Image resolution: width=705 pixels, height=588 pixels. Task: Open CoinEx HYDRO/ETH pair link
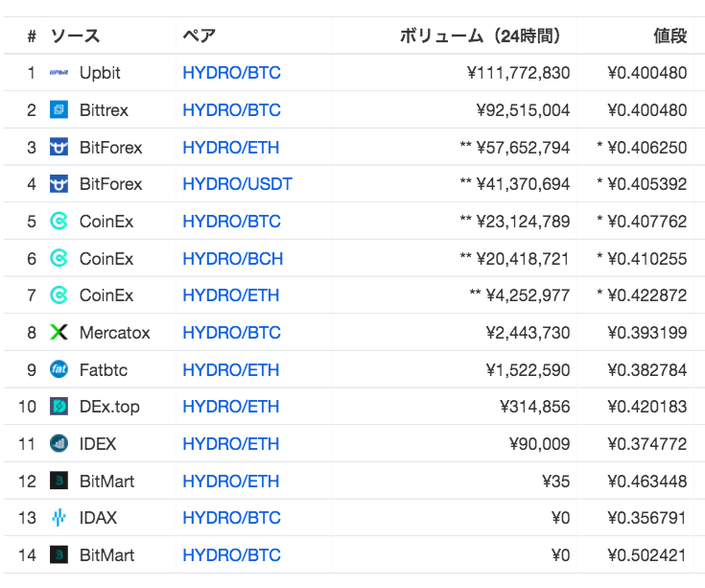[230, 295]
